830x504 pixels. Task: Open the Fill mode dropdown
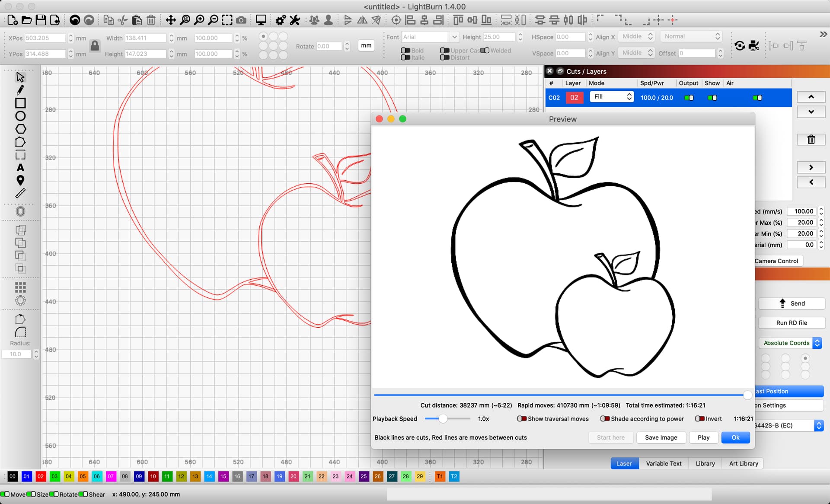612,97
